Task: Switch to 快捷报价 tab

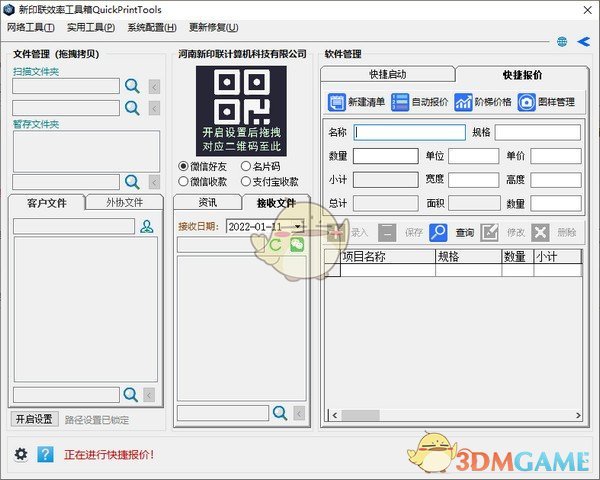Action: tap(522, 74)
